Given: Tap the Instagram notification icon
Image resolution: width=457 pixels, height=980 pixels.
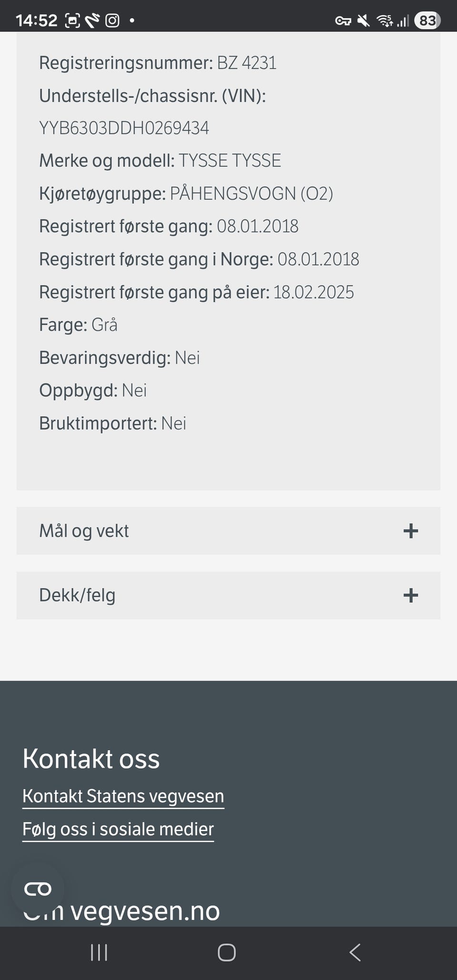Looking at the screenshot, I should point(112,20).
